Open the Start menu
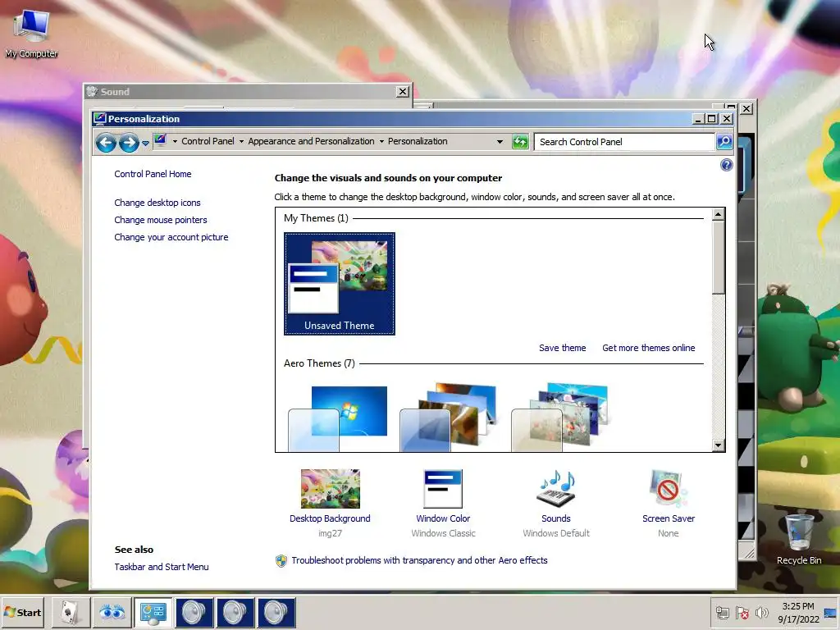The image size is (840, 630). [22, 612]
